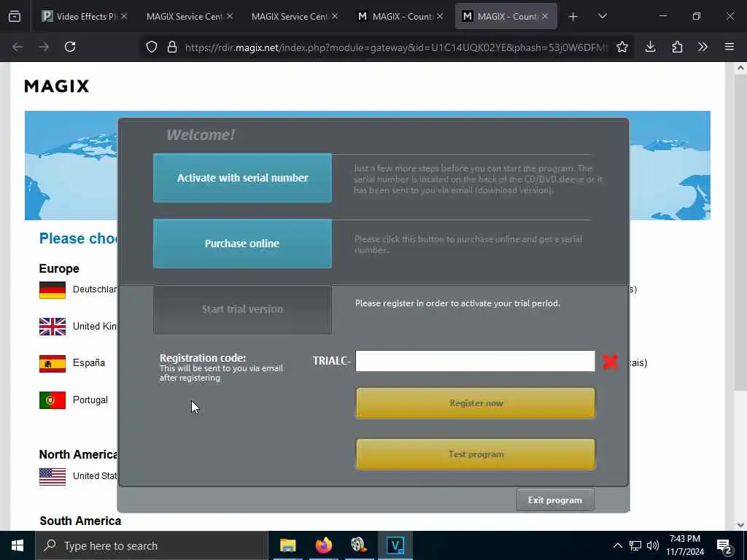Open the downloads panel
The height and width of the screenshot is (560, 747).
pos(650,47)
